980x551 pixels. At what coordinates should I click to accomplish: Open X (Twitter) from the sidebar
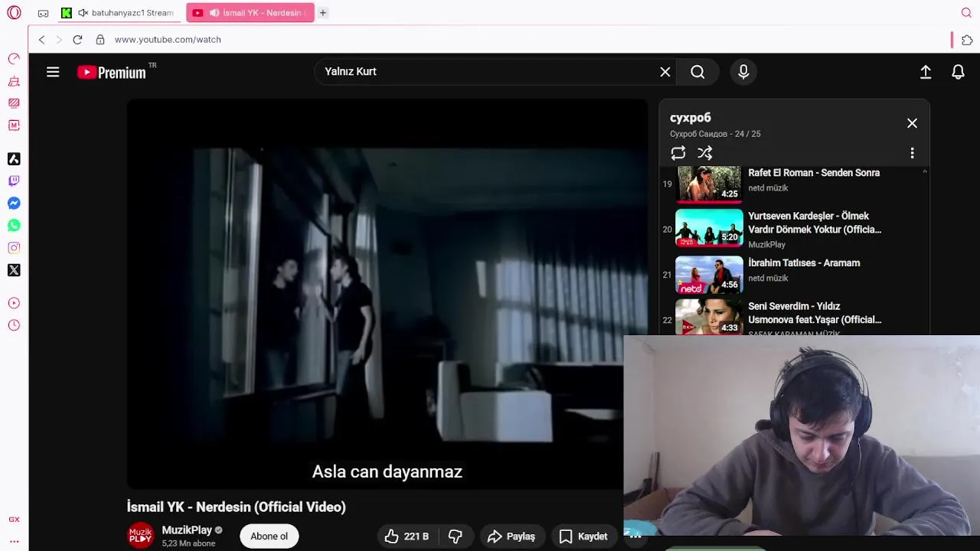point(14,270)
